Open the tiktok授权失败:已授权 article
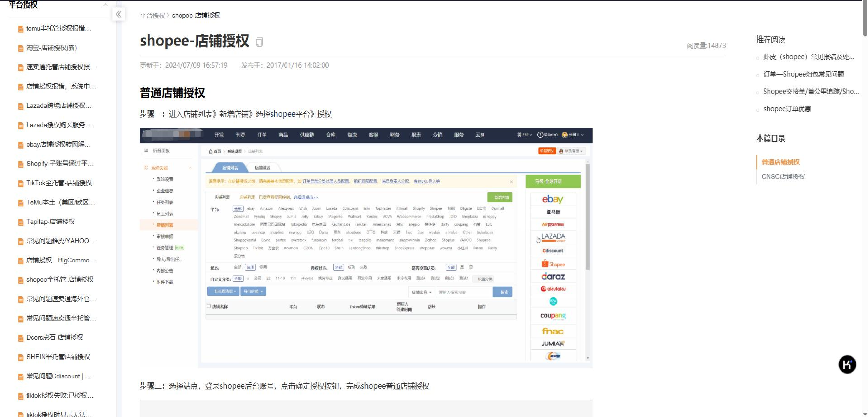 [60, 396]
